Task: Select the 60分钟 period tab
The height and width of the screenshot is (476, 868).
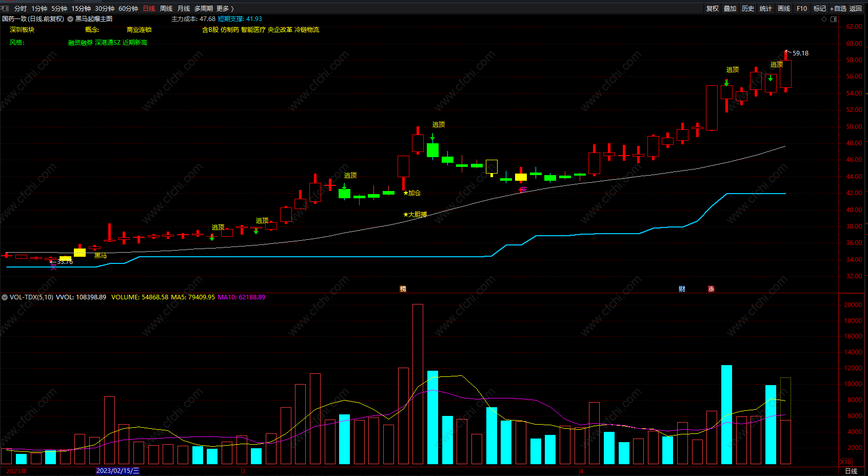Action: [x=128, y=8]
